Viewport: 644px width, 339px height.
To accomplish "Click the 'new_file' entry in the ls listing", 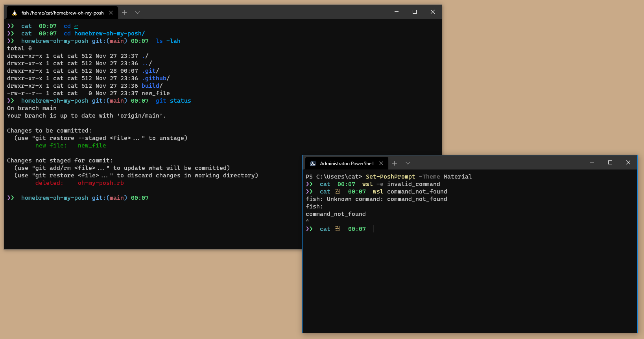I will (156, 93).
